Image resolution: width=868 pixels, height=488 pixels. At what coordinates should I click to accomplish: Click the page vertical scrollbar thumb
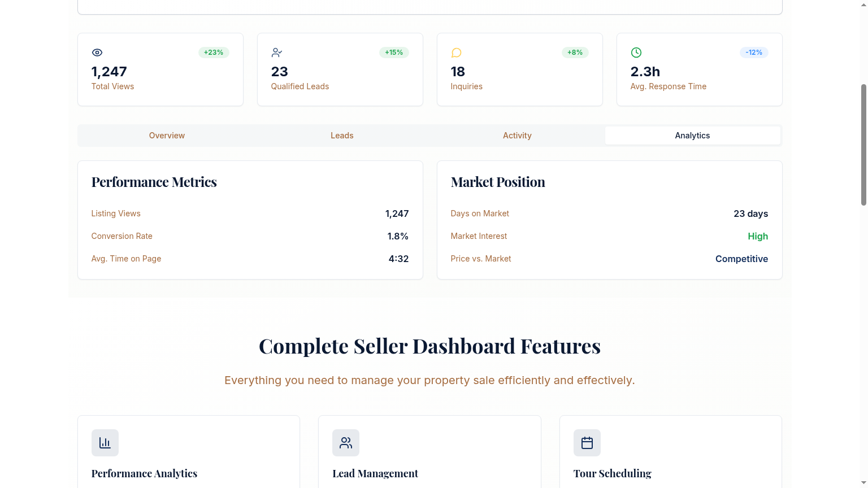coord(863,145)
